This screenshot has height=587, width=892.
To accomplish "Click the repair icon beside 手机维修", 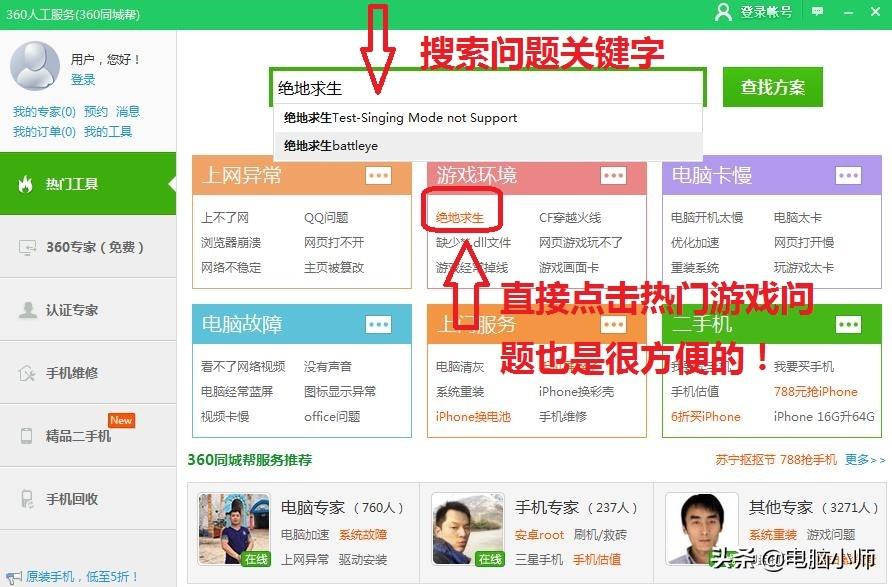I will 27,373.
